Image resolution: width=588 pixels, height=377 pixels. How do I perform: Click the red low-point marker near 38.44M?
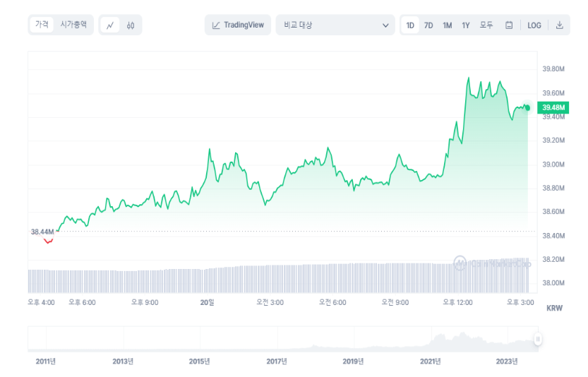coord(48,241)
